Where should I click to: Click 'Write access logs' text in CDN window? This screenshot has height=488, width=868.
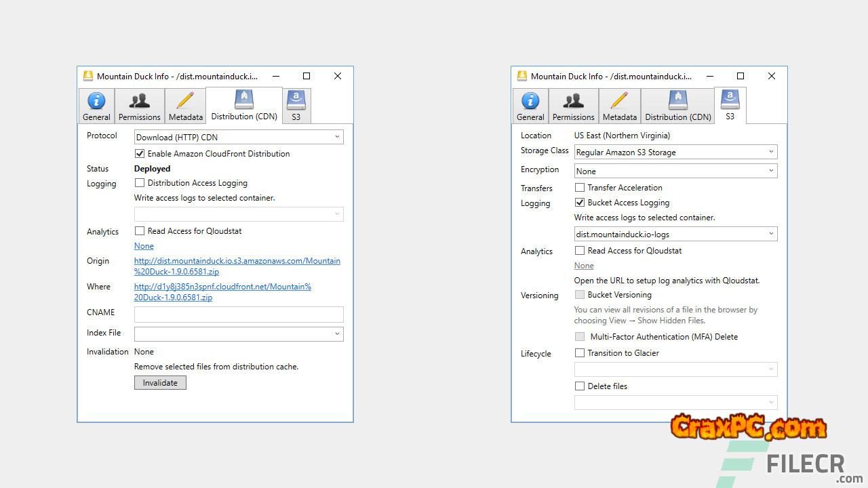[x=204, y=198]
